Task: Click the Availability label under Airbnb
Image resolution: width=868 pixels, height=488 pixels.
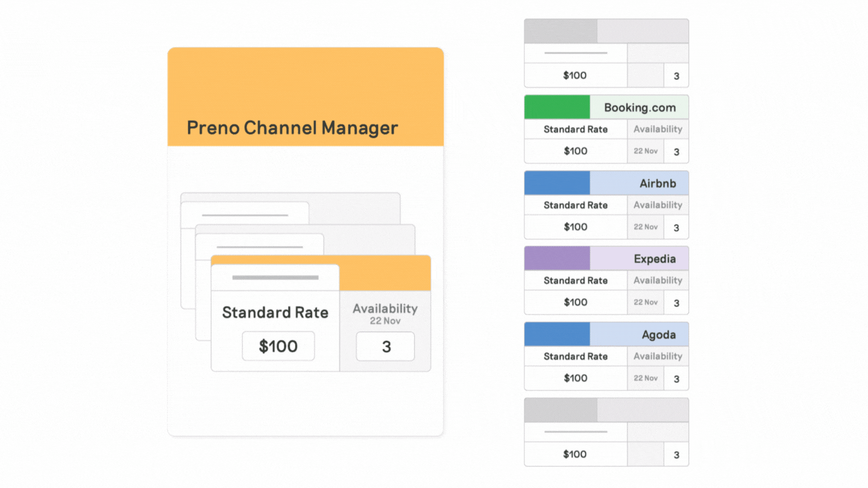Action: click(658, 205)
